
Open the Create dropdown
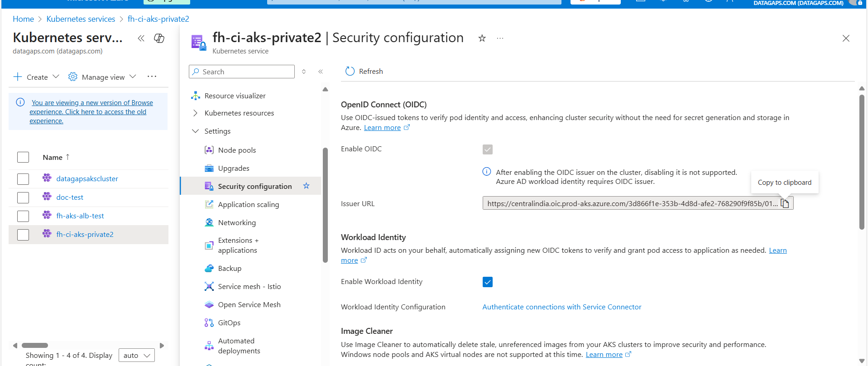tap(36, 77)
